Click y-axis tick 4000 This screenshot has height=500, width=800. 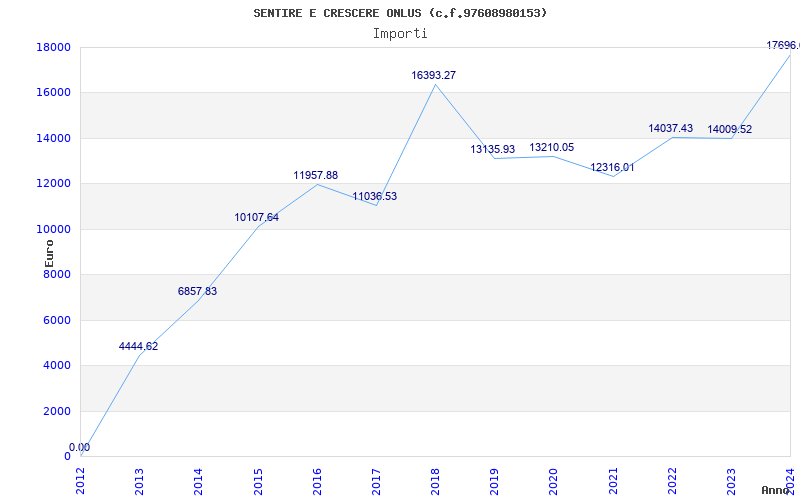point(57,366)
